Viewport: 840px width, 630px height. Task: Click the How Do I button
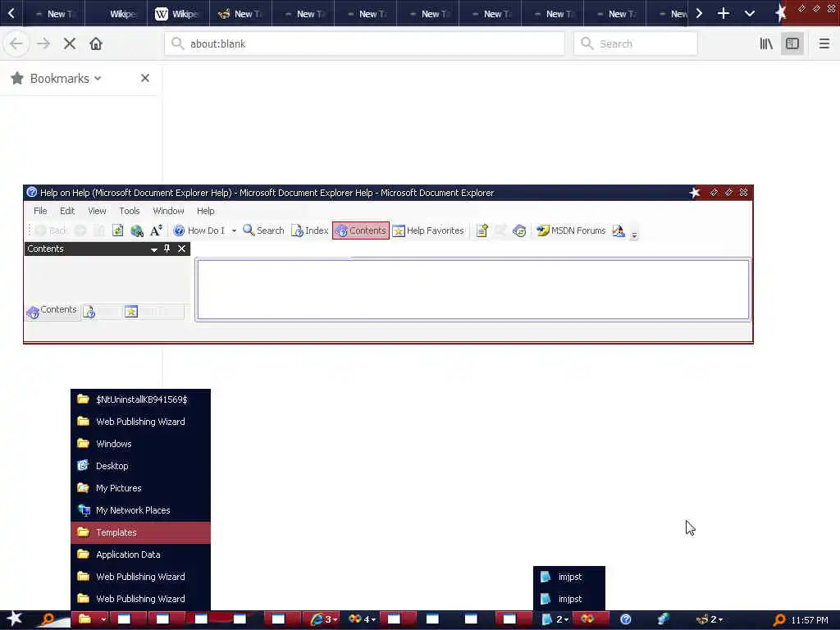[199, 231]
